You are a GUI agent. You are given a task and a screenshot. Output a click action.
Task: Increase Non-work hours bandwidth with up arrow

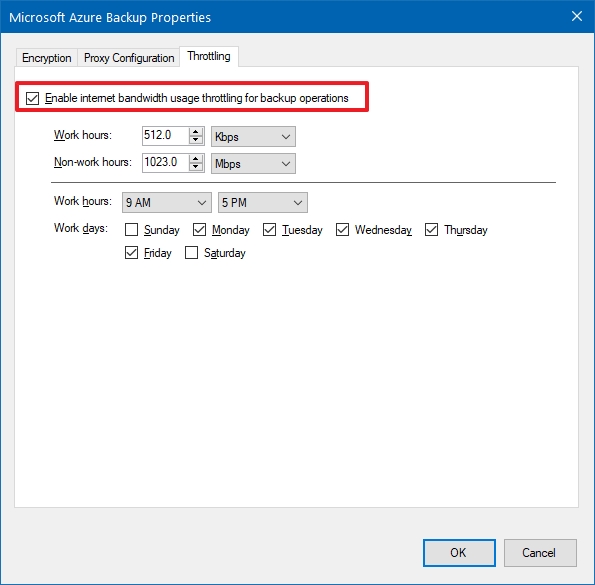click(x=196, y=159)
